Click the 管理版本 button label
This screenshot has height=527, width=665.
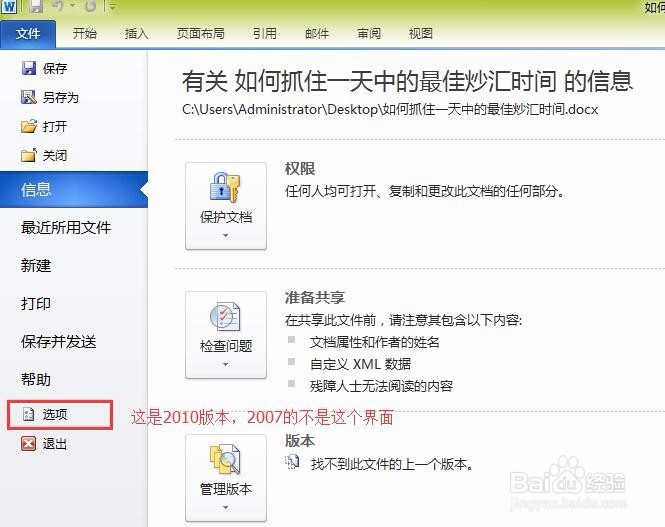pos(226,489)
